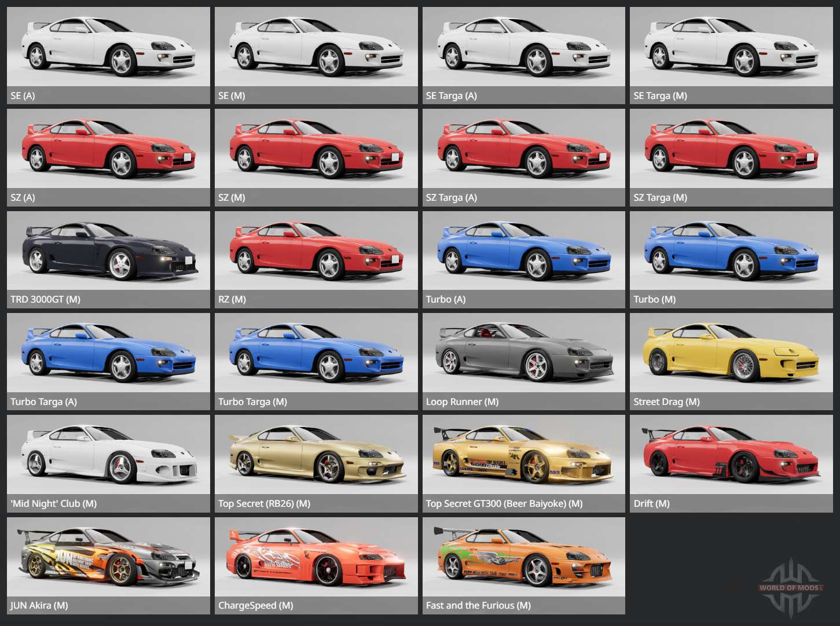Choose the Fast and the Furious (M) car
840x626 pixels.
(x=523, y=565)
